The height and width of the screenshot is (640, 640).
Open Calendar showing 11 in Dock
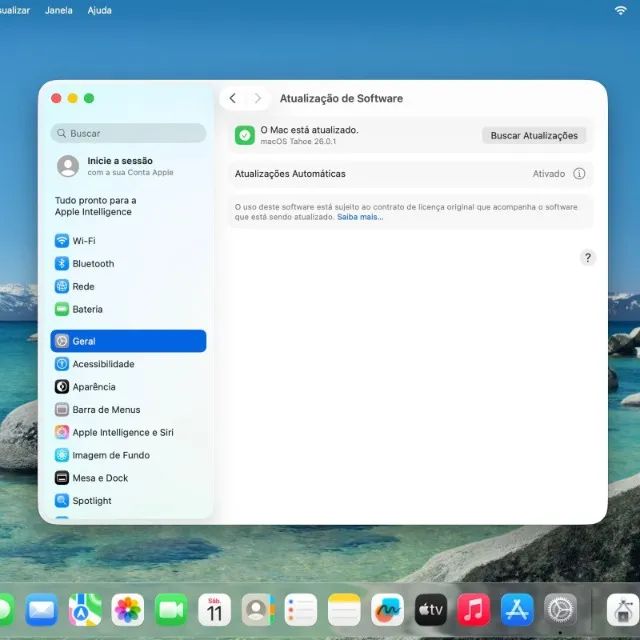(214, 610)
